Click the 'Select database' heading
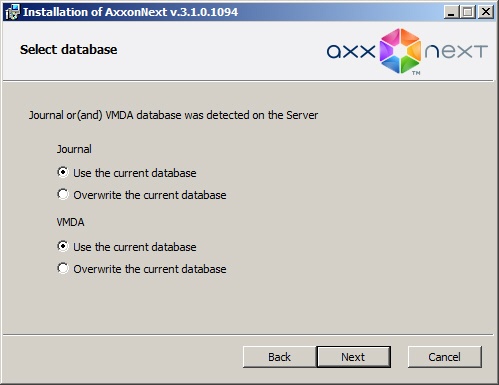 coord(69,50)
